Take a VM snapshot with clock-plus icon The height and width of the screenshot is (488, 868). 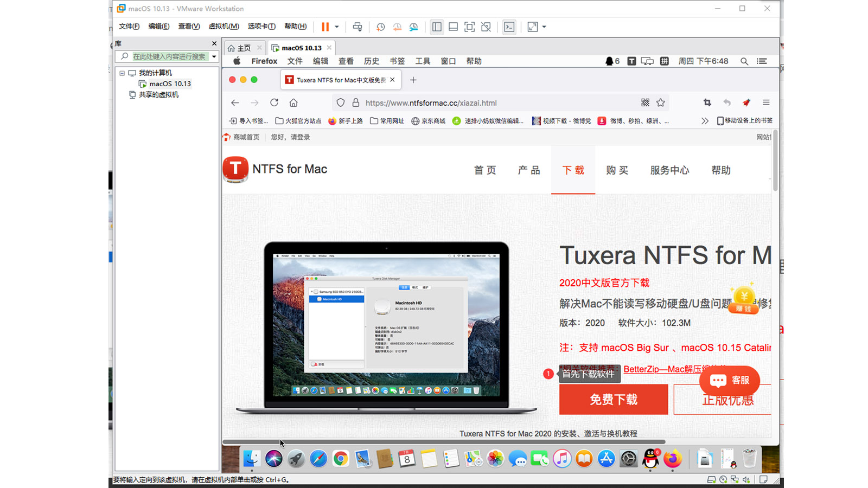[381, 27]
